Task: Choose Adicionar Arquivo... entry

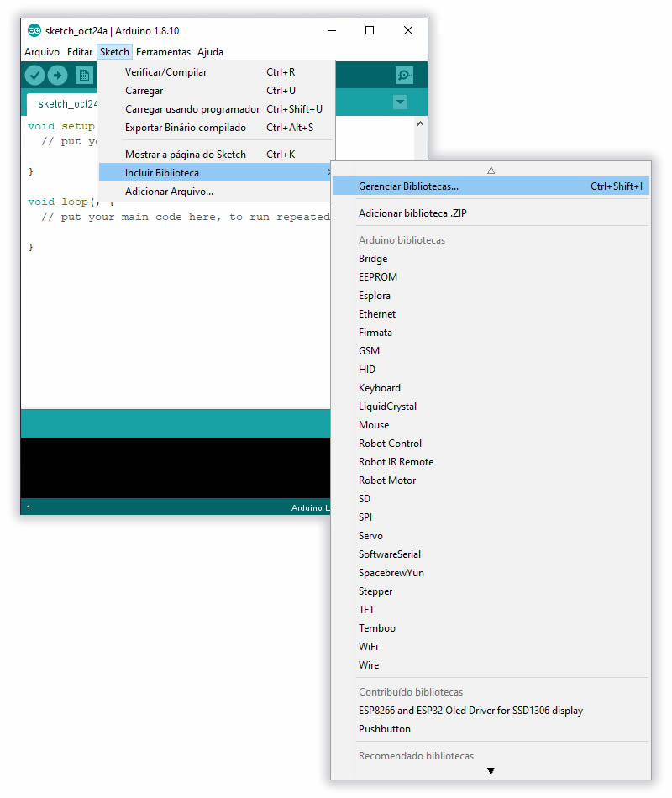Action: click(217, 192)
